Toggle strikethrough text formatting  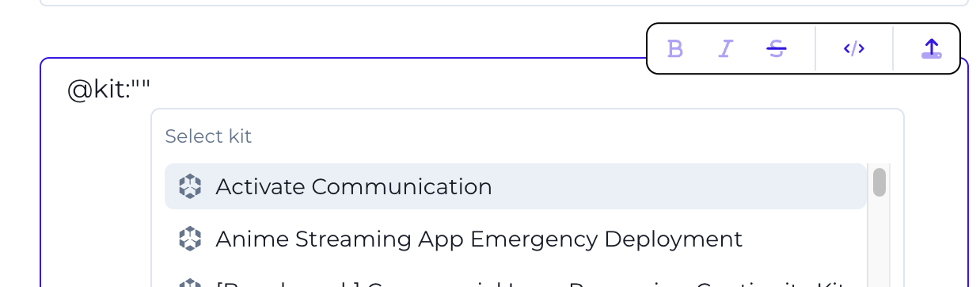pos(777,49)
